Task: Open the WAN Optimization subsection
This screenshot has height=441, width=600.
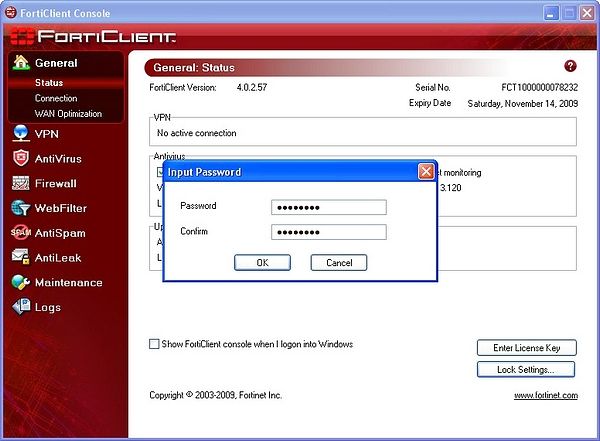Action: point(68,114)
